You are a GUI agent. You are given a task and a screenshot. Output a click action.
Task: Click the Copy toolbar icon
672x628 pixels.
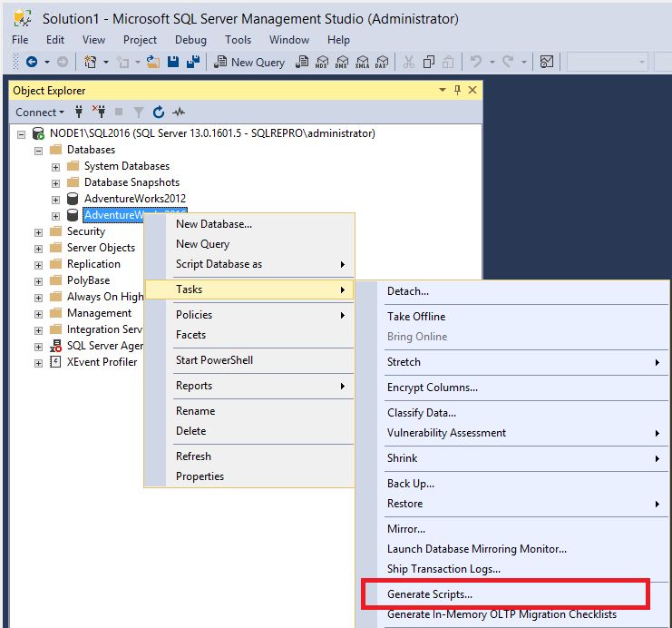429,63
